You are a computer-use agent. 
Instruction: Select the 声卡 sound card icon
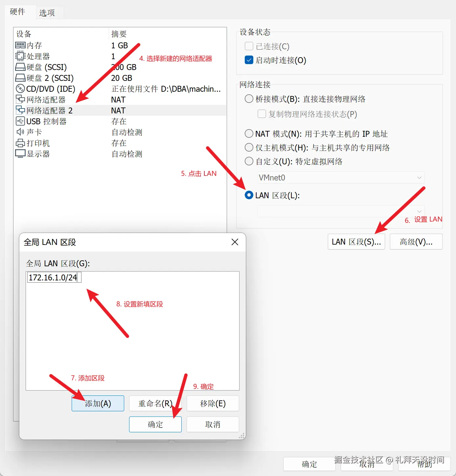pos(20,132)
